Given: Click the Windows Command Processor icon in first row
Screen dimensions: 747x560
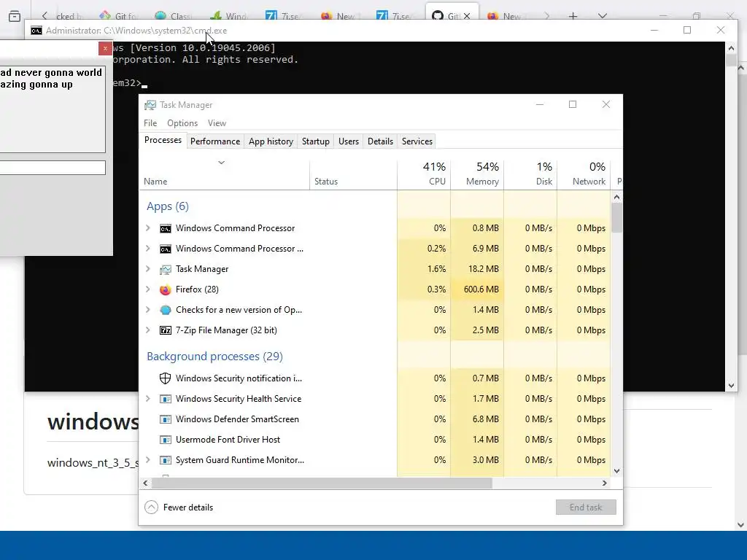Looking at the screenshot, I should pos(166,228).
